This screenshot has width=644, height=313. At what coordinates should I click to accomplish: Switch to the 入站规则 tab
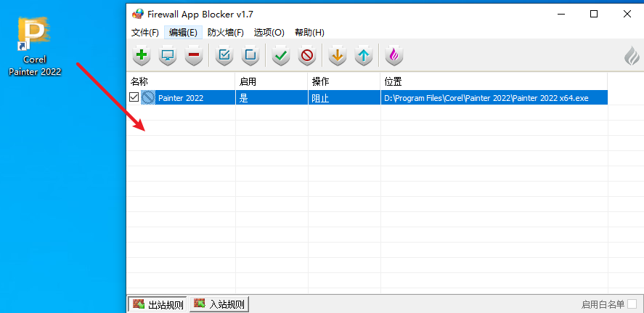(x=219, y=304)
